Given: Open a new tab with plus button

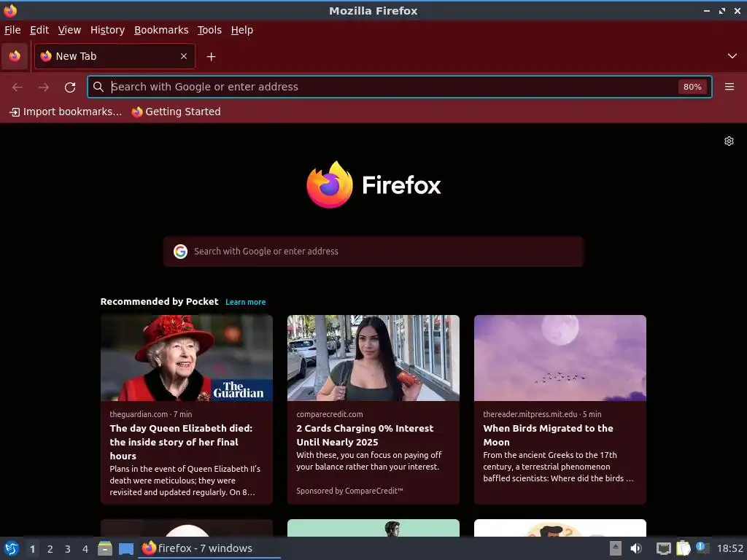Looking at the screenshot, I should click(211, 57).
